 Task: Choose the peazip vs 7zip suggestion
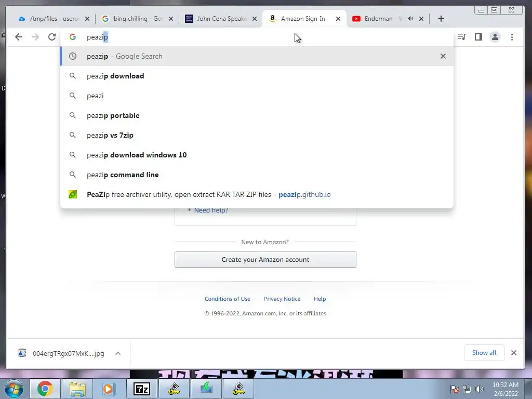(x=257, y=135)
